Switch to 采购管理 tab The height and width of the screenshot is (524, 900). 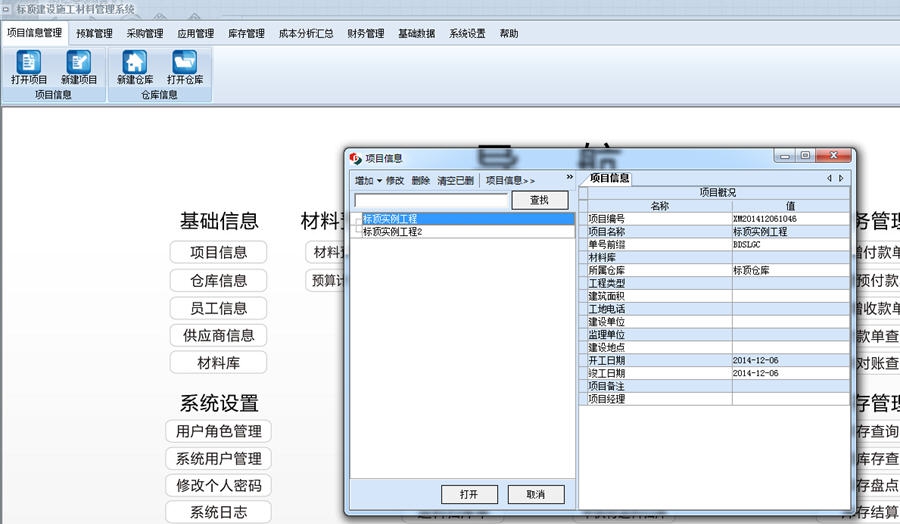coord(145,33)
